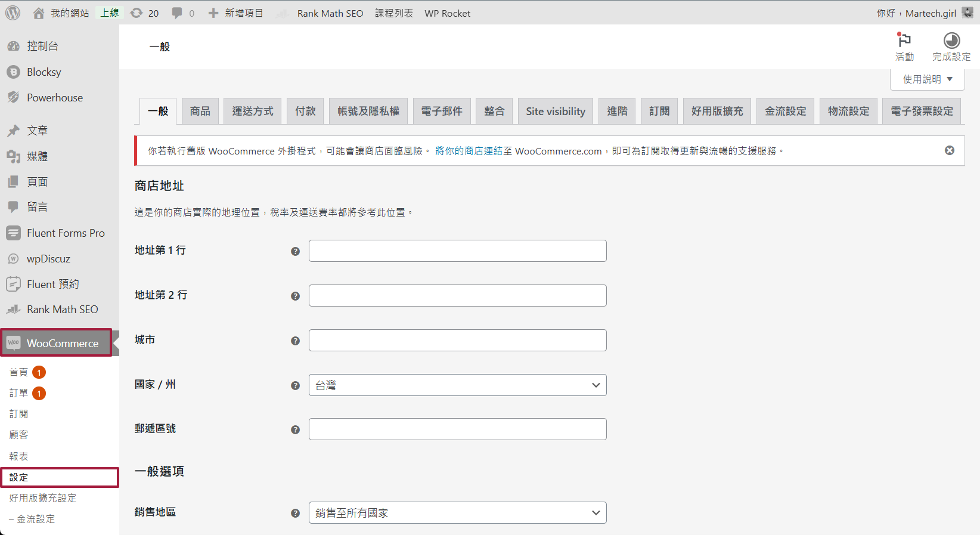Click the WooCommerce Woo icon

pyautogui.click(x=13, y=343)
